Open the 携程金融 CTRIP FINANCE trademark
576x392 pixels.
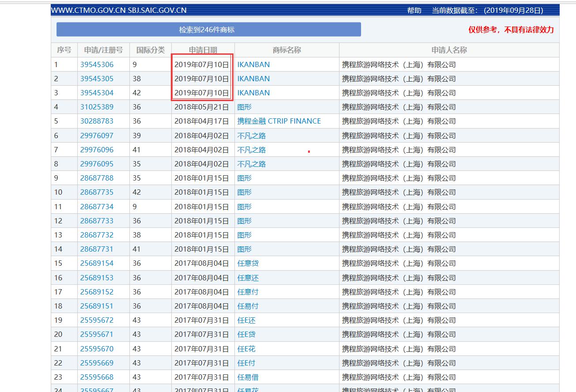pos(279,121)
